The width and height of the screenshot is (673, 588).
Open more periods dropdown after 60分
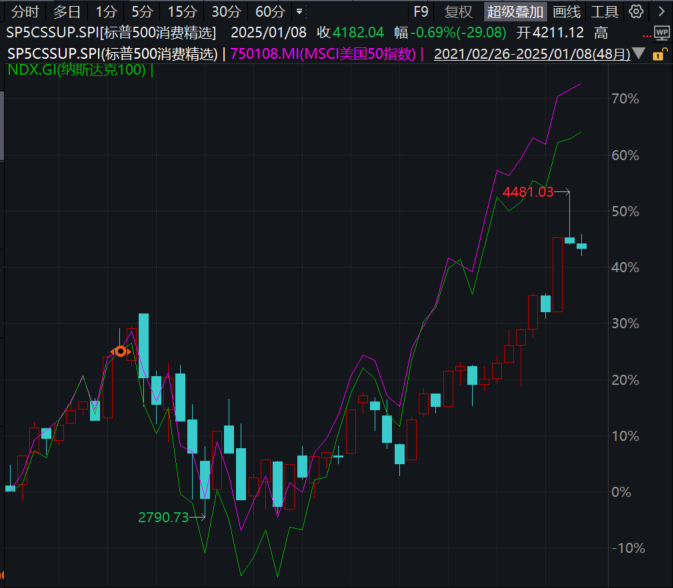(x=299, y=12)
